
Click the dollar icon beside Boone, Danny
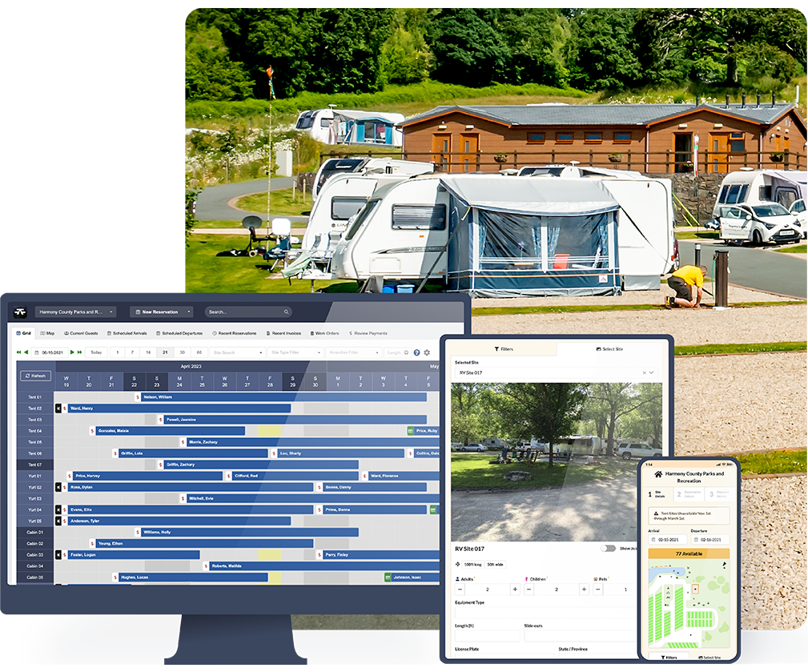click(x=320, y=487)
